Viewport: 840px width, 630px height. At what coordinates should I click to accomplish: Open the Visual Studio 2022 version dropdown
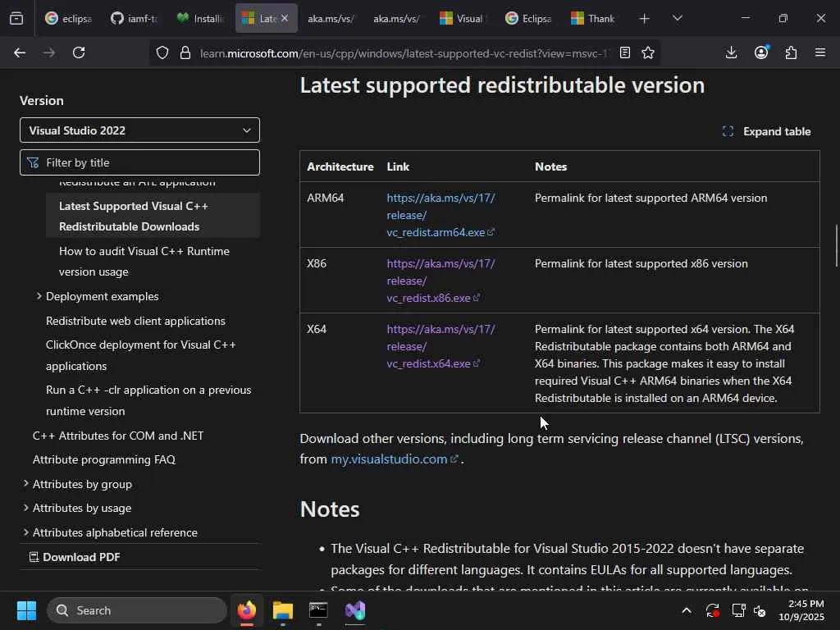click(139, 130)
